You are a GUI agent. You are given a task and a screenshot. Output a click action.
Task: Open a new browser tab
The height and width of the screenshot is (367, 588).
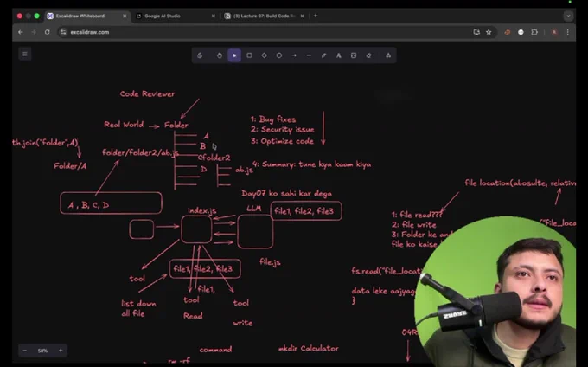[316, 16]
